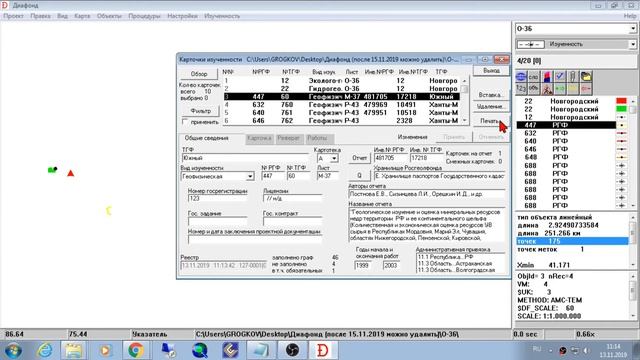Image resolution: width=640 pixels, height=360 pixels.
Task: Click the Фильтр button
Action: tap(200, 111)
